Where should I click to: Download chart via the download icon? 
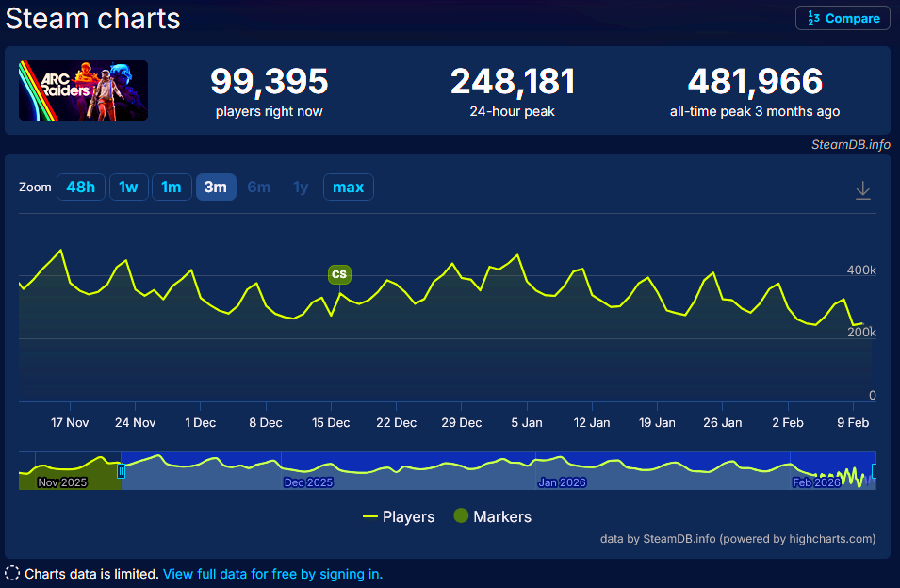pos(862,190)
